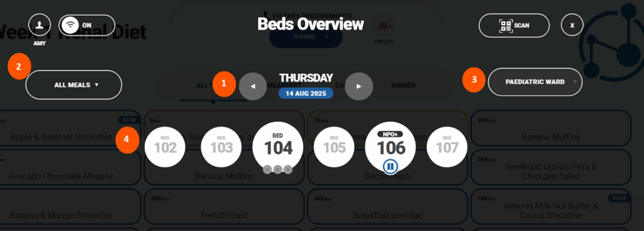Click the first x marker under bed 104
Screen dimensions: 644x231
267,169
